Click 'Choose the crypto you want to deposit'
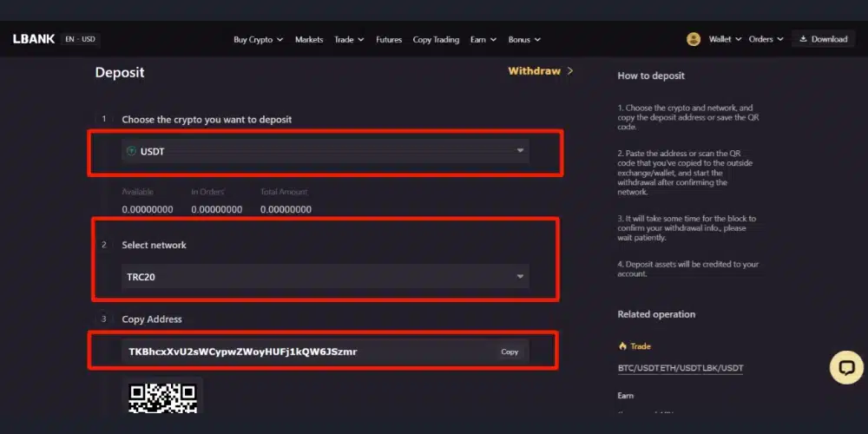 coord(207,120)
